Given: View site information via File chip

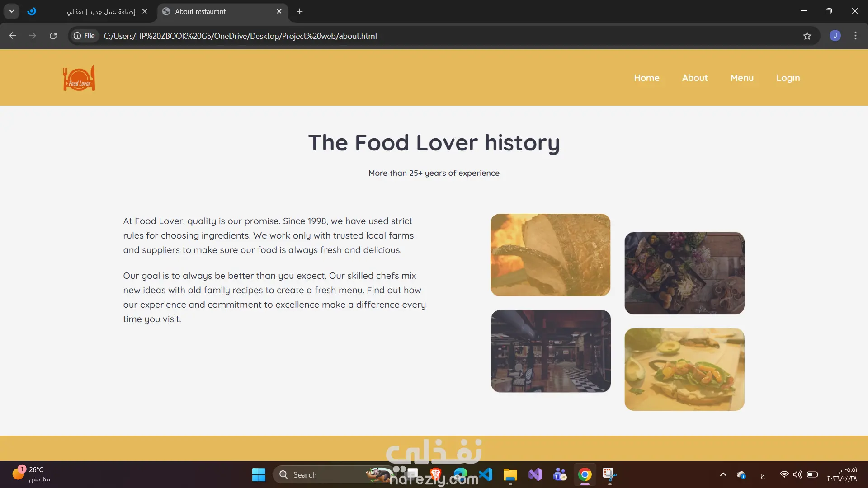Looking at the screenshot, I should (x=85, y=36).
